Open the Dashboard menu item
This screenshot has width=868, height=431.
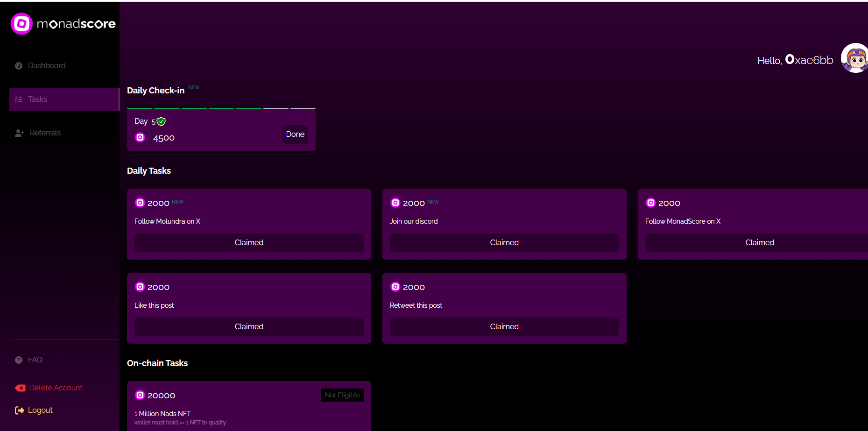pos(47,66)
